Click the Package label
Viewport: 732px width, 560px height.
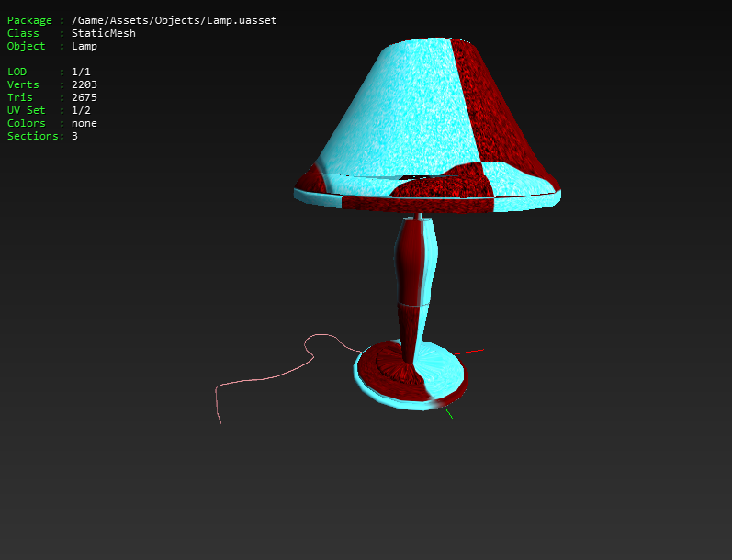point(29,20)
